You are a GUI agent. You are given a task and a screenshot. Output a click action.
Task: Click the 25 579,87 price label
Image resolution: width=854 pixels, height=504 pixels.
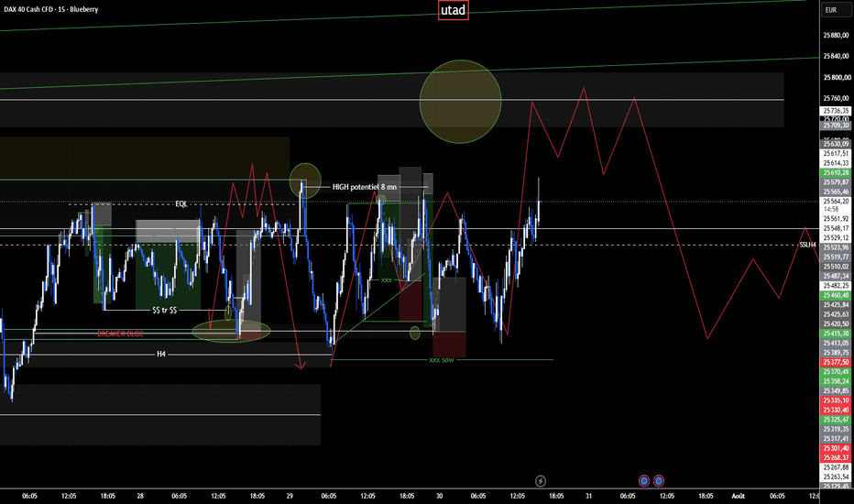tap(836, 182)
